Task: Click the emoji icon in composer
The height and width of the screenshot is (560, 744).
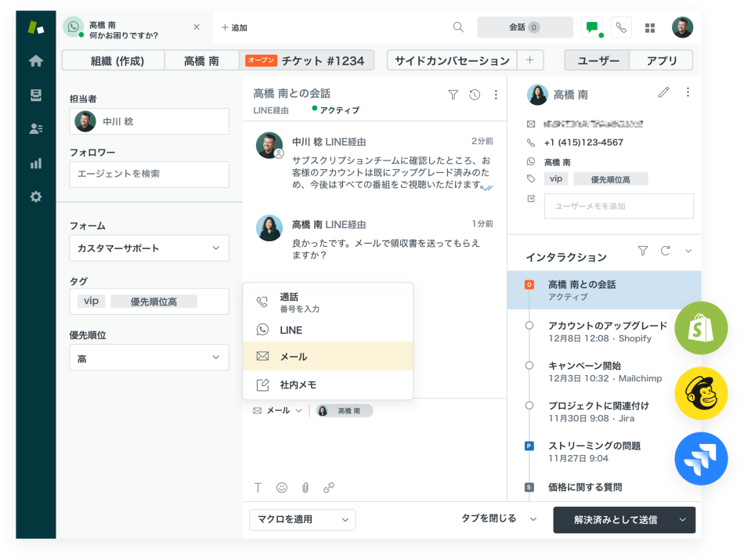Action: point(282,487)
